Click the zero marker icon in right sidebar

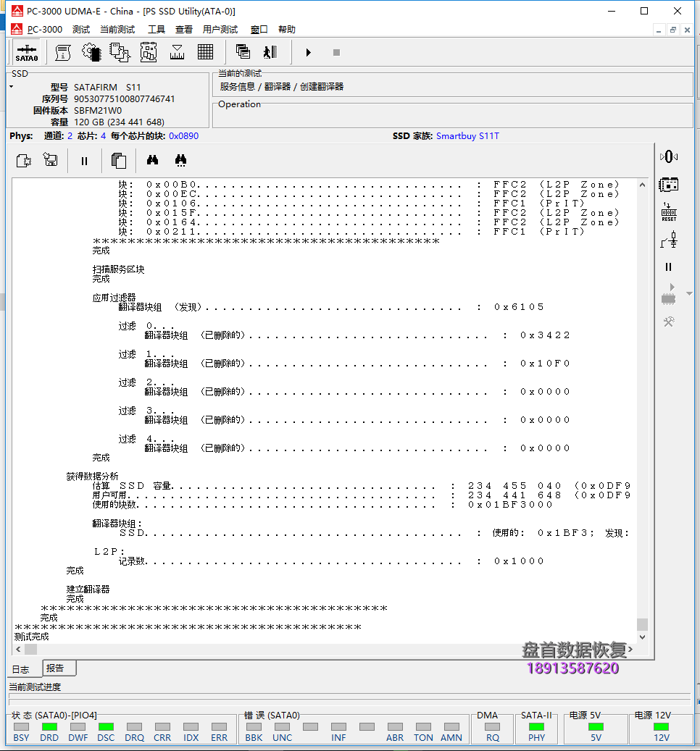click(669, 156)
